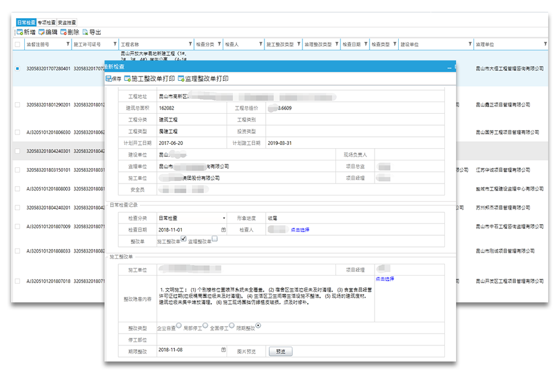Check the 监理整改单 checkbox

pos(215,238)
